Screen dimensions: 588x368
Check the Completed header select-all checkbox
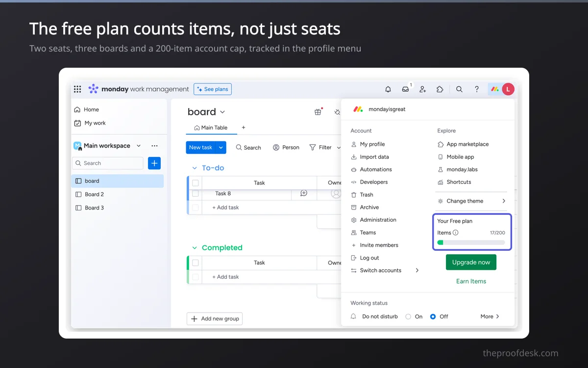click(196, 263)
